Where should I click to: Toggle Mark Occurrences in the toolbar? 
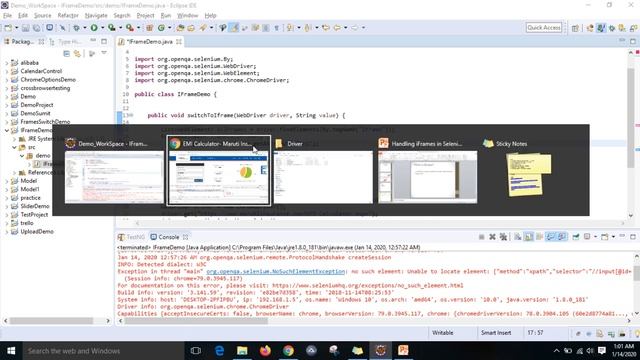(x=234, y=28)
